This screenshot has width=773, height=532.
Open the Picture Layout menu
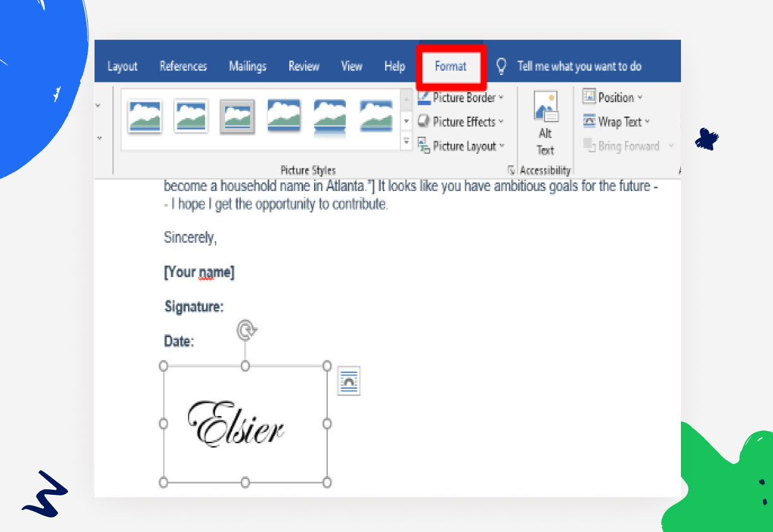[461, 146]
